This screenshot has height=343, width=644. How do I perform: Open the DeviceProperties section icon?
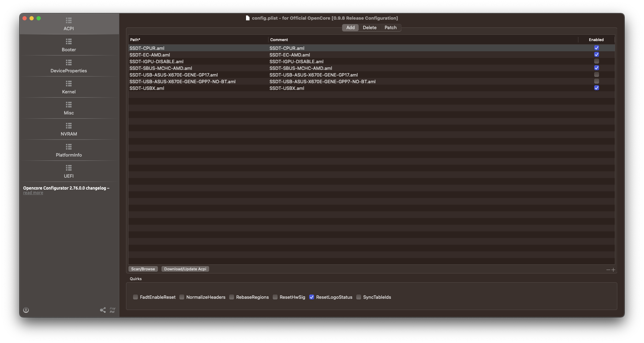[x=69, y=62]
